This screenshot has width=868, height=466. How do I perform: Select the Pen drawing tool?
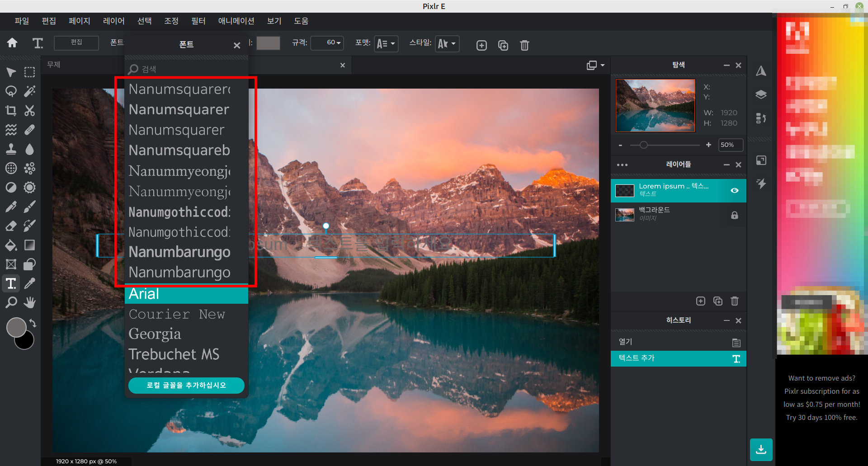(11, 207)
